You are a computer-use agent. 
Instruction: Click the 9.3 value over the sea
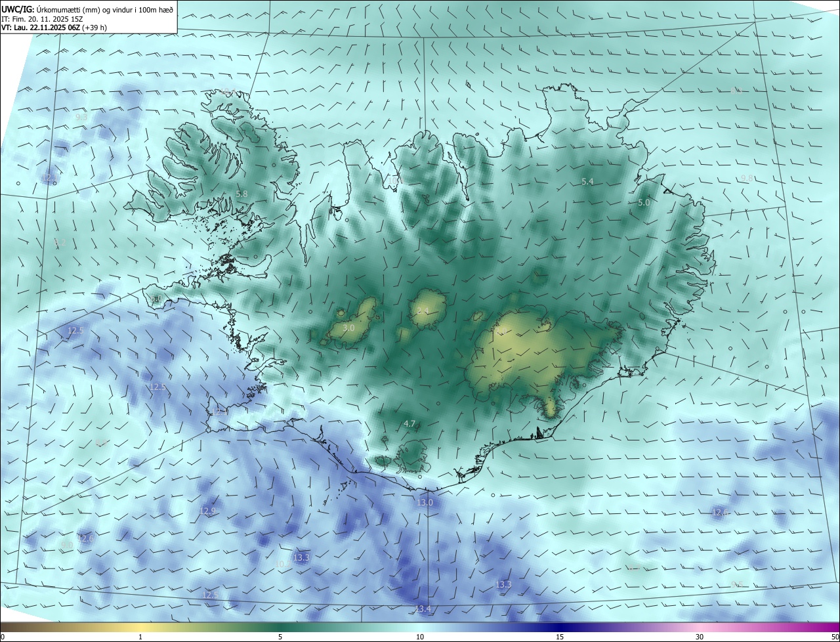(81, 117)
